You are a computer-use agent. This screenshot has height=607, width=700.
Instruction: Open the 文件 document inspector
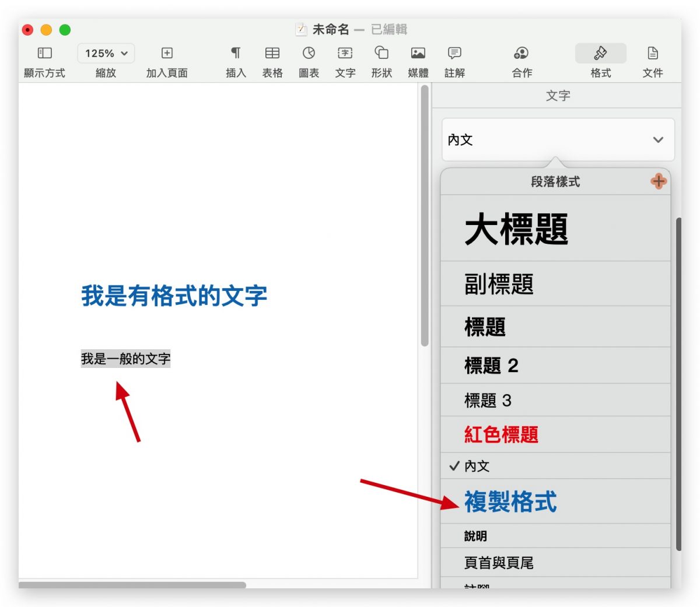pyautogui.click(x=653, y=53)
